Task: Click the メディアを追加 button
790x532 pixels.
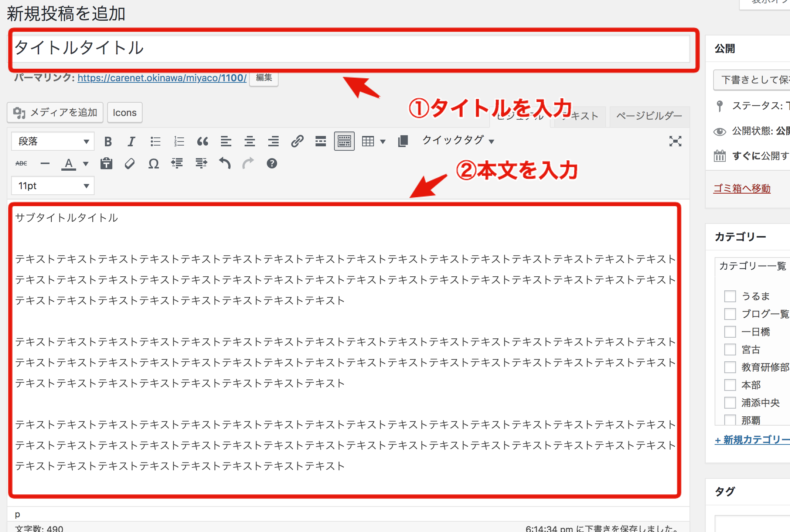Action: coord(55,113)
